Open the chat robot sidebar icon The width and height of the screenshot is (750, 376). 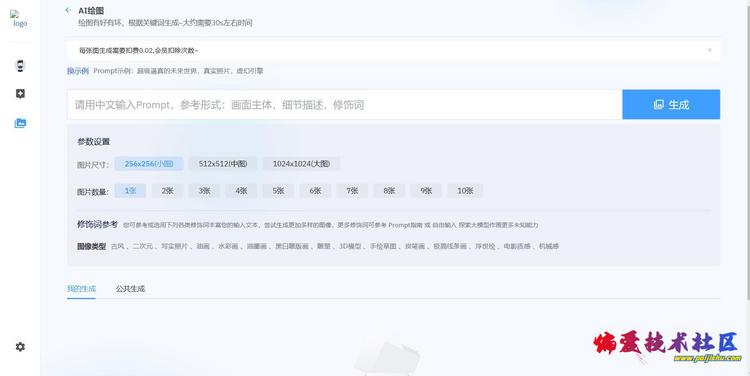[20, 66]
